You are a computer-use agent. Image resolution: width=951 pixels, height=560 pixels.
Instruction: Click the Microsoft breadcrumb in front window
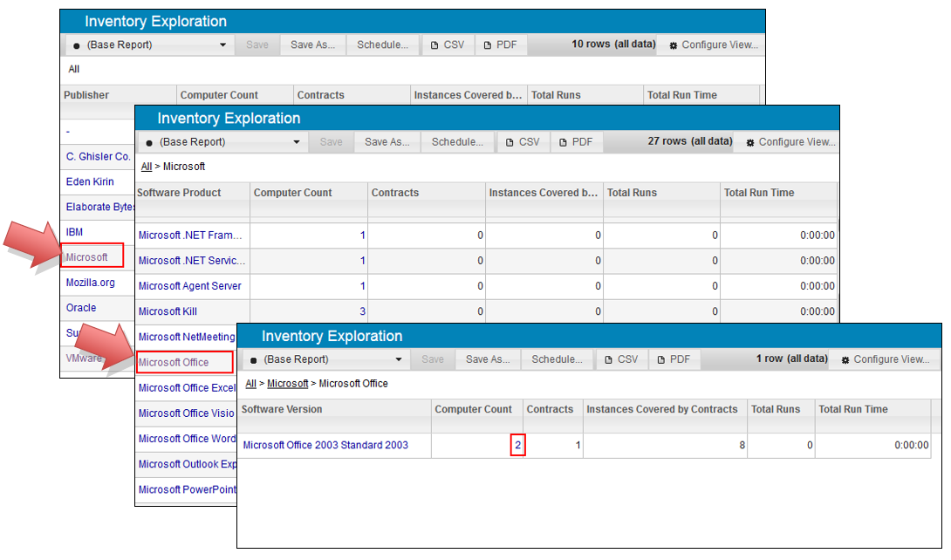click(x=288, y=384)
